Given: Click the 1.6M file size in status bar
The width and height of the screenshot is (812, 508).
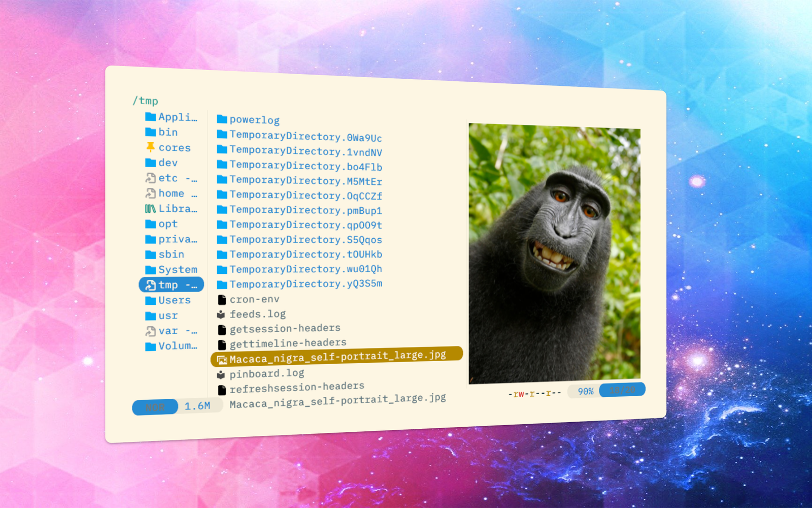Looking at the screenshot, I should [197, 406].
